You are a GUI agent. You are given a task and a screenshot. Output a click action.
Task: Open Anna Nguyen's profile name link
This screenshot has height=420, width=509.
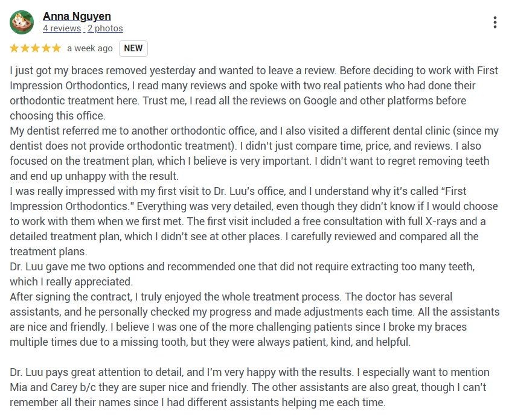77,16
